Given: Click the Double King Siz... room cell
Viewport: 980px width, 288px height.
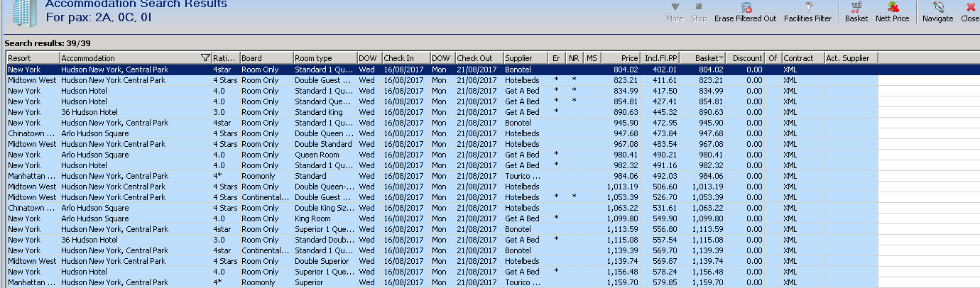Looking at the screenshot, I should click(x=325, y=208).
